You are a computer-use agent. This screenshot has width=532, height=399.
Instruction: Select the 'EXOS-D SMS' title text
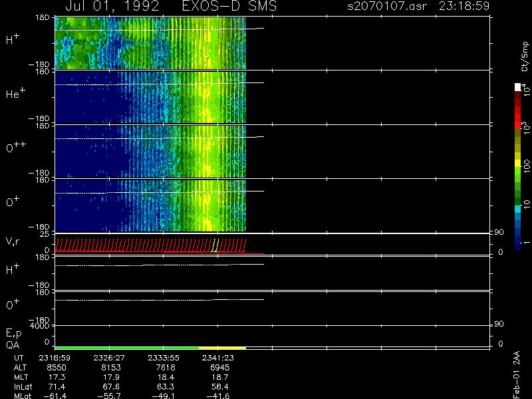[x=229, y=6]
